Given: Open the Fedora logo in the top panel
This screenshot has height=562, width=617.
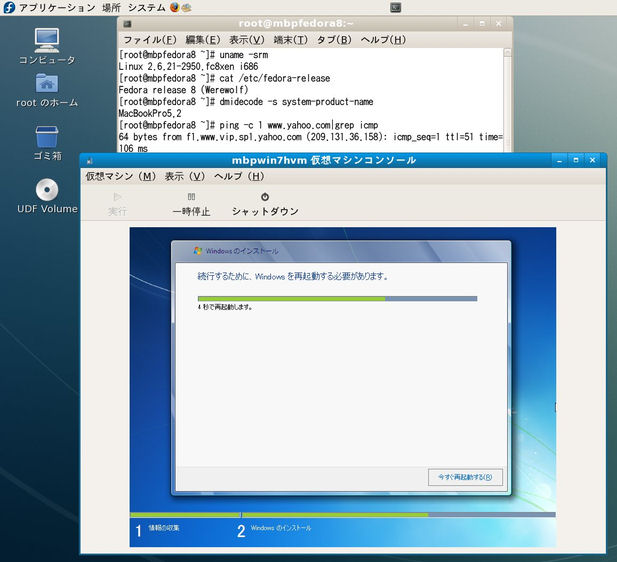Looking at the screenshot, I should [9, 7].
